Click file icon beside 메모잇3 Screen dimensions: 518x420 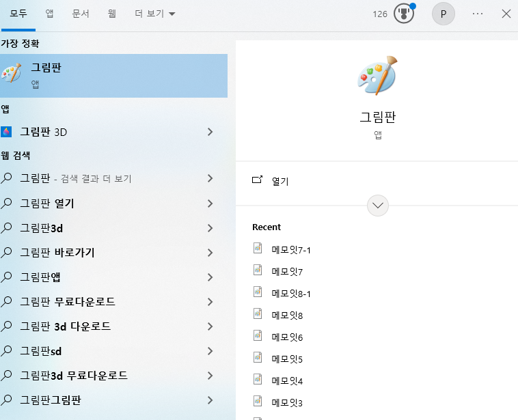tap(258, 400)
